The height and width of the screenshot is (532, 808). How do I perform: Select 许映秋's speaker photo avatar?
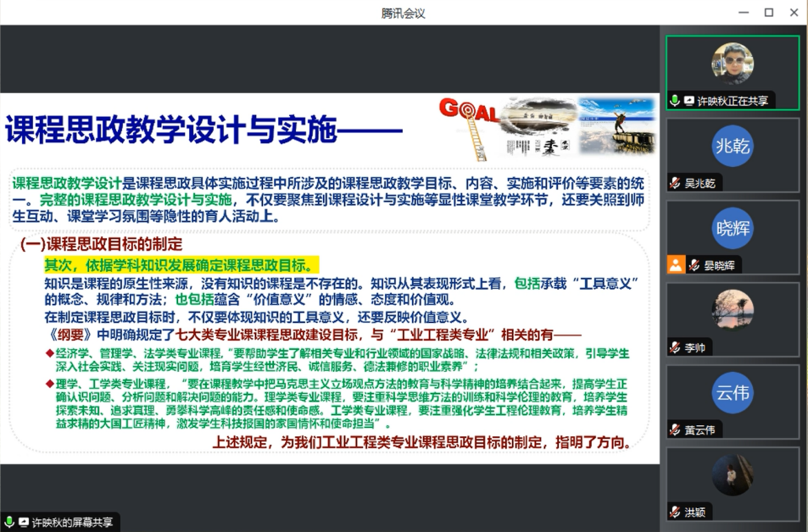pos(733,64)
